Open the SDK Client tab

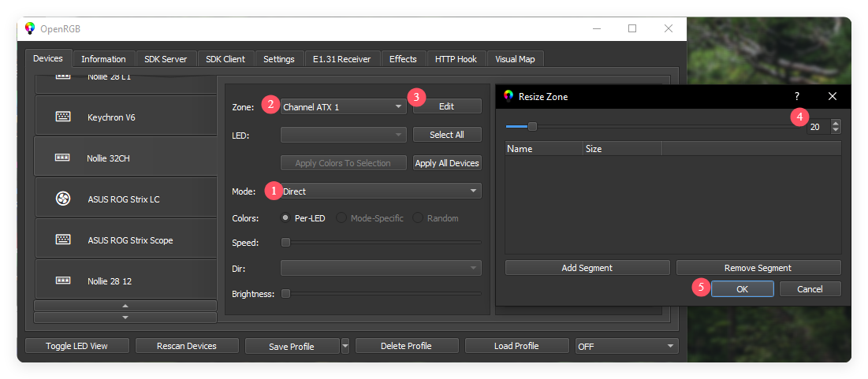tap(225, 58)
